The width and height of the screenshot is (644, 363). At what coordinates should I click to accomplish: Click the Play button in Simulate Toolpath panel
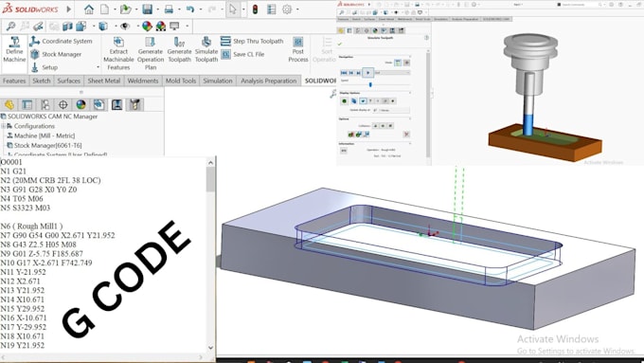click(367, 72)
